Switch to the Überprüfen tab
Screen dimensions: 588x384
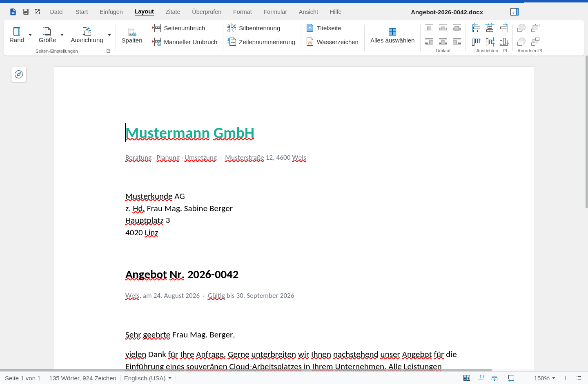207,12
